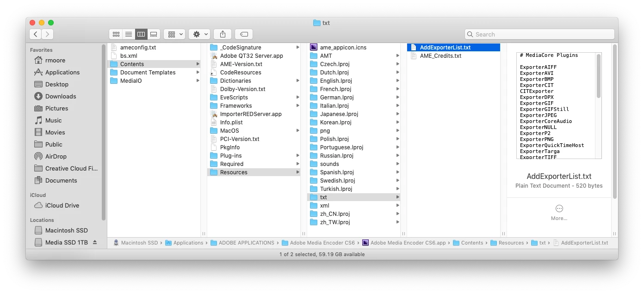Image resolution: width=644 pixels, height=294 pixels.
Task: Open the gear action menu
Action: click(200, 34)
